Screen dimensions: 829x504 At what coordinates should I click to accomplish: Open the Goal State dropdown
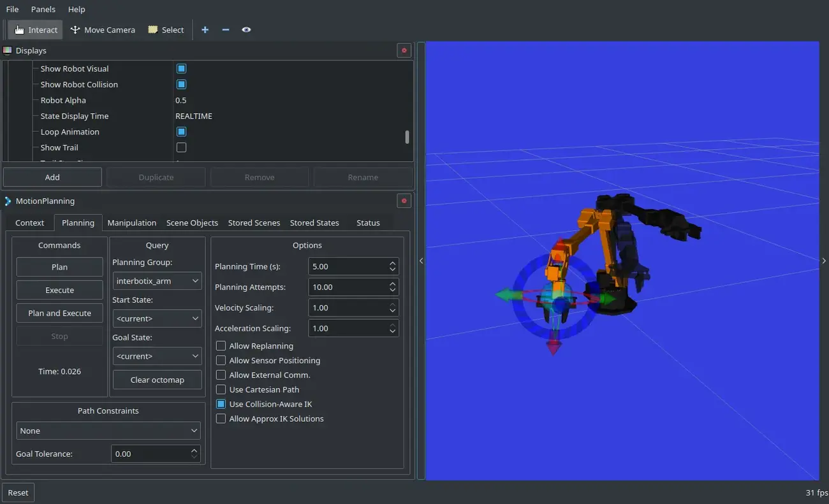157,356
